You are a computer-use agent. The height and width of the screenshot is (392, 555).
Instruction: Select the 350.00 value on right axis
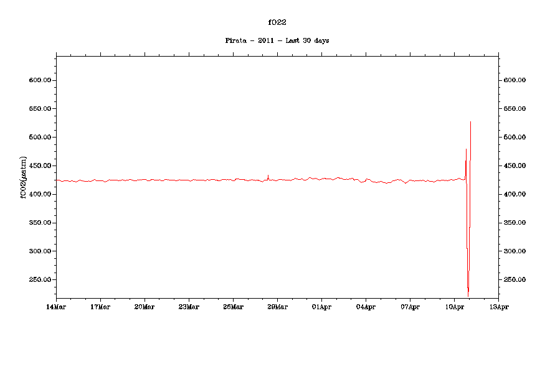point(515,223)
